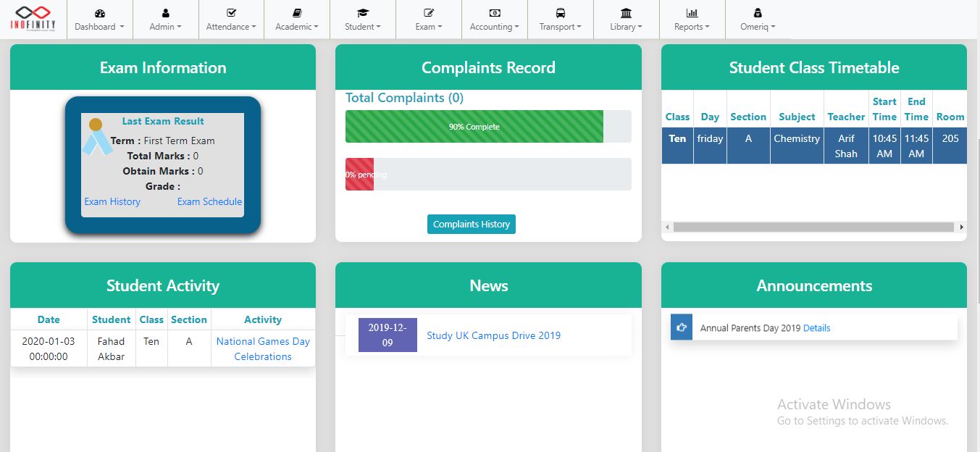980x452 pixels.
Task: Click the Library building icon
Action: point(627,13)
